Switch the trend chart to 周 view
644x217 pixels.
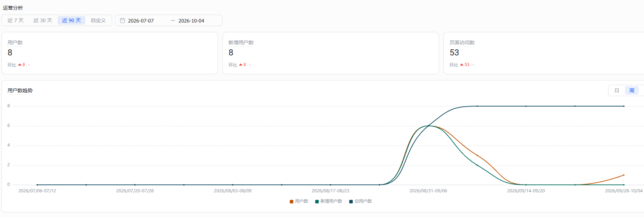click(632, 90)
